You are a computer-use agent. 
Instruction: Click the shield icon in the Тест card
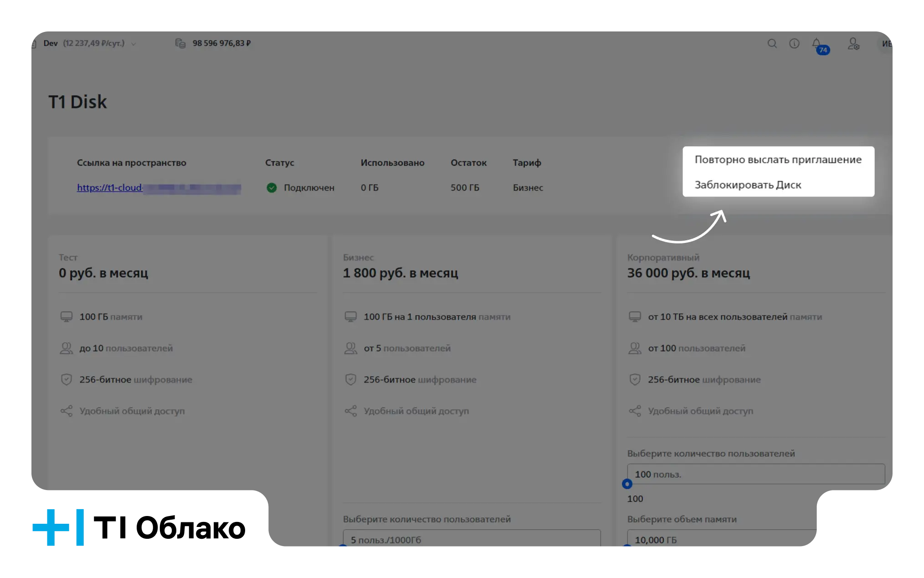[67, 379]
